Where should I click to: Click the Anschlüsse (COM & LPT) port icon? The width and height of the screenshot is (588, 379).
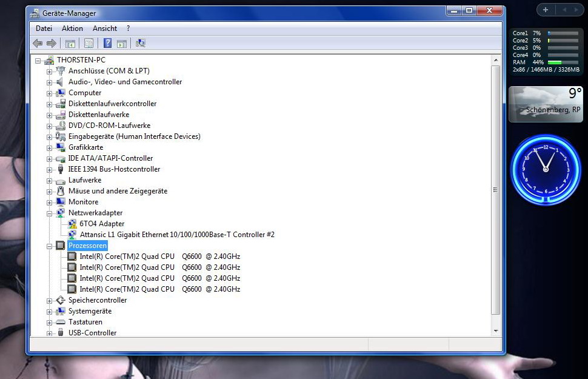(61, 70)
